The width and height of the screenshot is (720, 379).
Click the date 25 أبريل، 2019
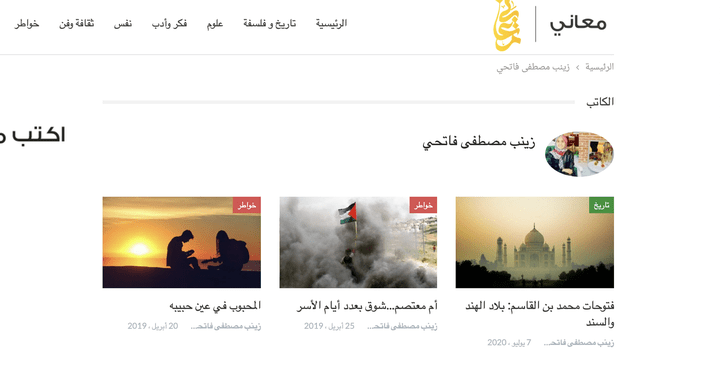point(329,326)
